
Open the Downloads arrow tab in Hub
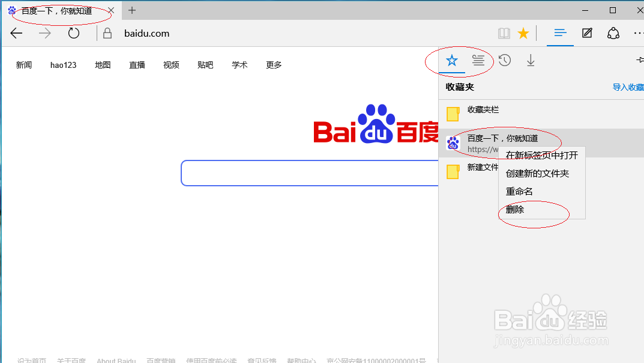coord(531,61)
